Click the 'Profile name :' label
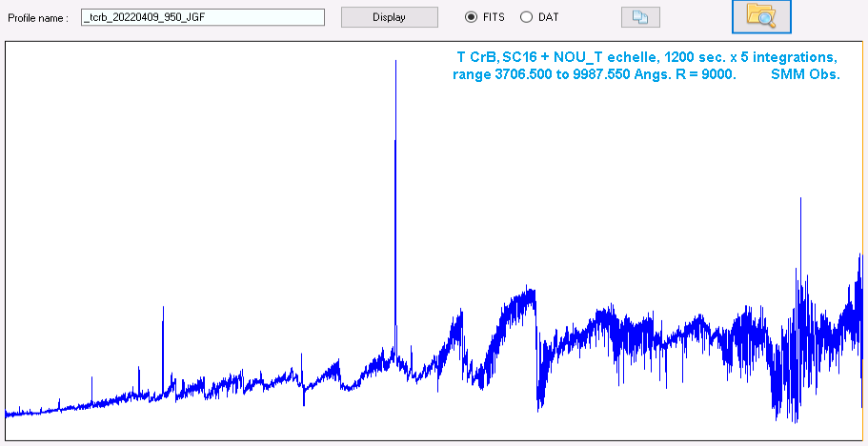 click(x=38, y=18)
